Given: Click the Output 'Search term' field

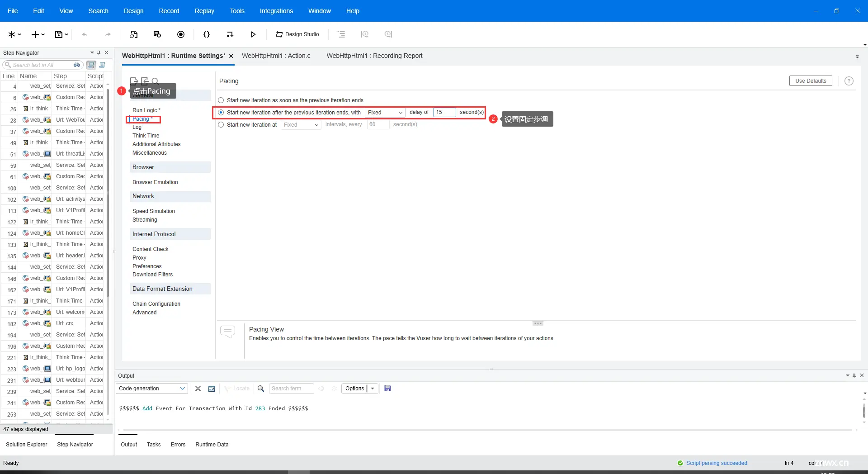Looking at the screenshot, I should [291, 389].
